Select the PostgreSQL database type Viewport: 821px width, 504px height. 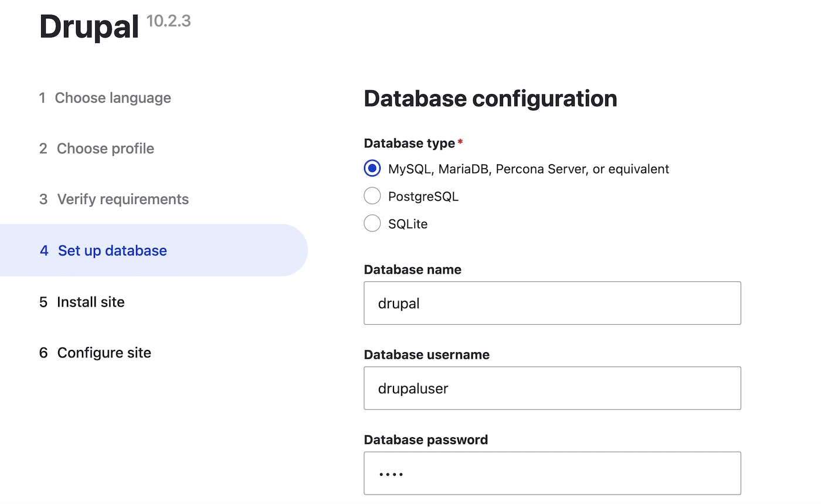click(372, 196)
